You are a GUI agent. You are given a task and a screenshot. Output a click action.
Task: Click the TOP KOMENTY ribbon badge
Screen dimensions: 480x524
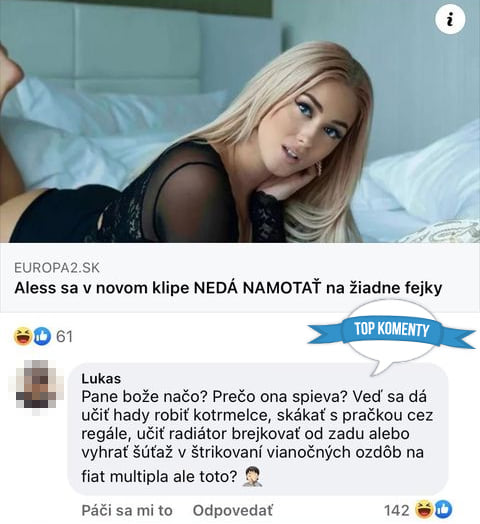392,330
